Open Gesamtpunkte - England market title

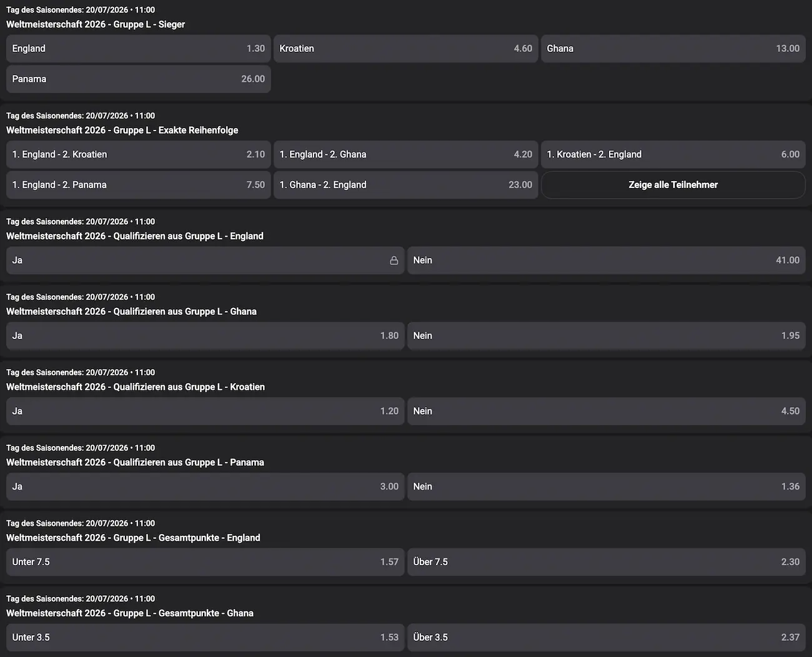tap(133, 538)
